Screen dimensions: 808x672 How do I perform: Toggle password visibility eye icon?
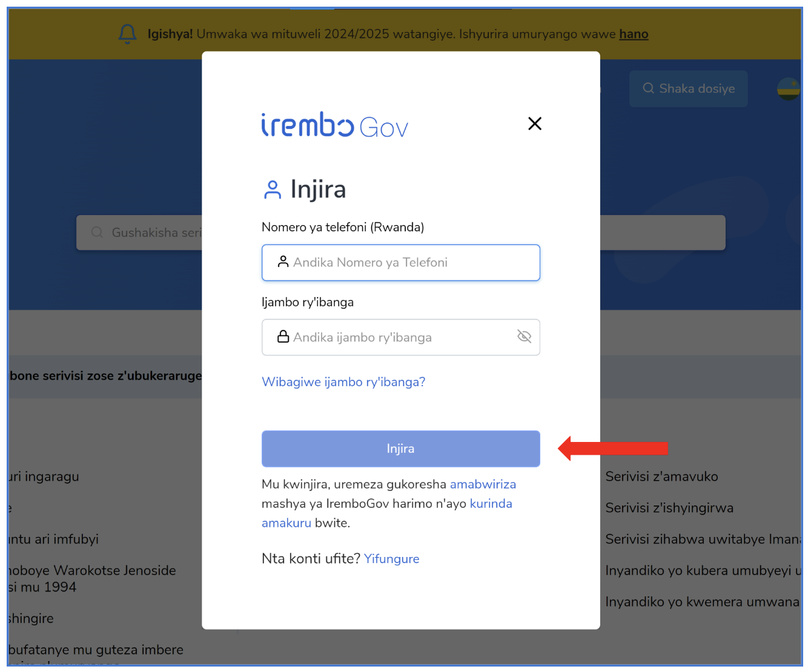524,336
